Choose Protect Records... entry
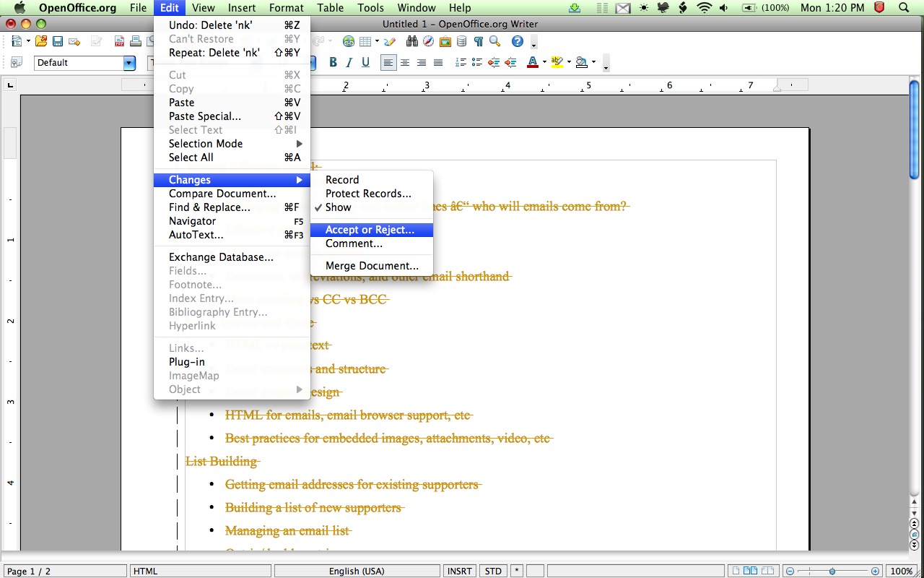Screen dimensions: 924x578 (x=371, y=194)
